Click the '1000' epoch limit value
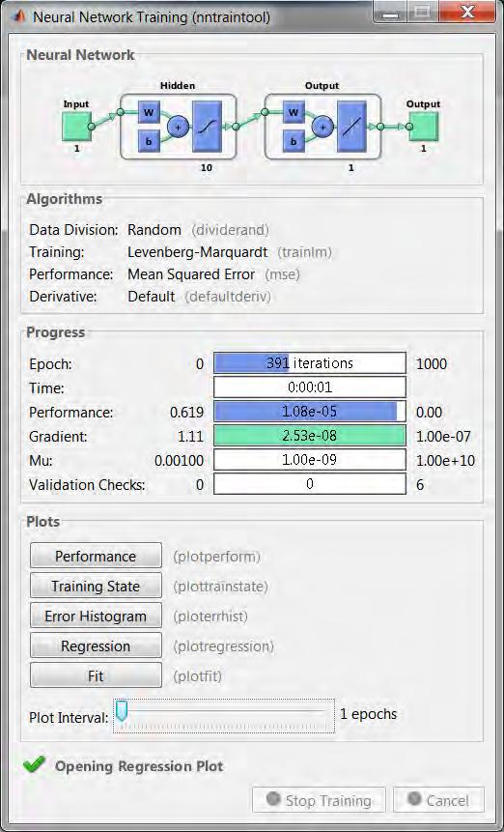This screenshot has height=832, width=504. (432, 364)
